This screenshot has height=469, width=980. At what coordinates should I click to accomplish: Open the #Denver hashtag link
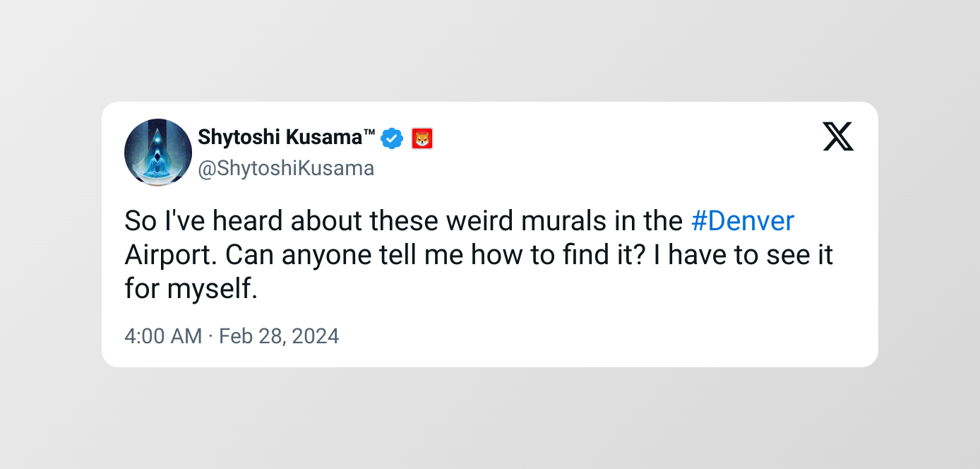click(x=742, y=221)
